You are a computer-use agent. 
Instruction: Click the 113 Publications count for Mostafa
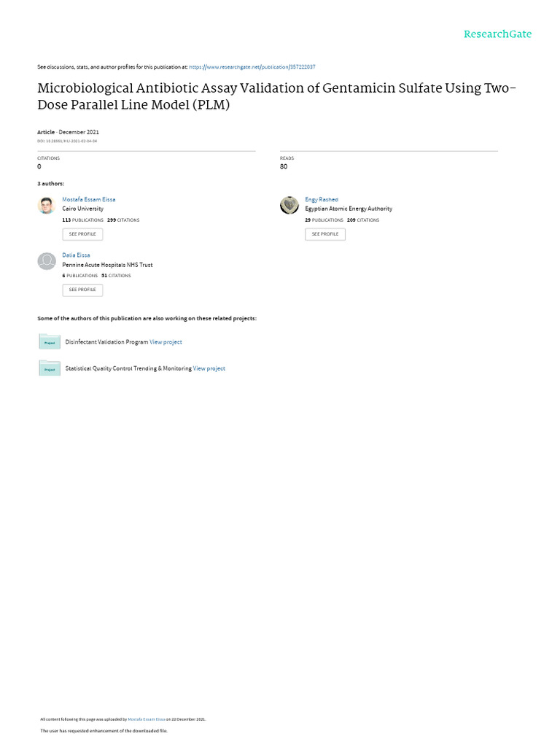(83, 220)
